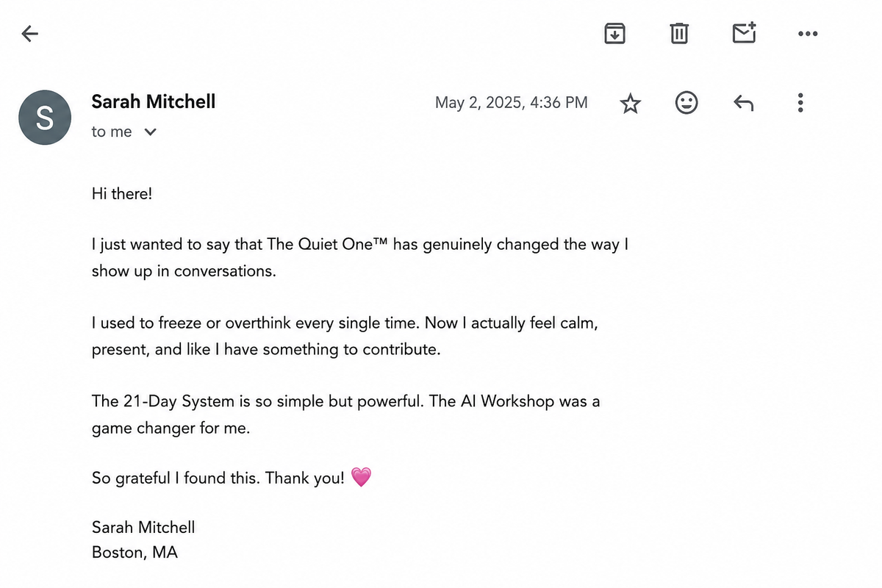Screen dimensions: 882x588
Task: Expand recipient details next to 'to me'
Action: pos(151,132)
